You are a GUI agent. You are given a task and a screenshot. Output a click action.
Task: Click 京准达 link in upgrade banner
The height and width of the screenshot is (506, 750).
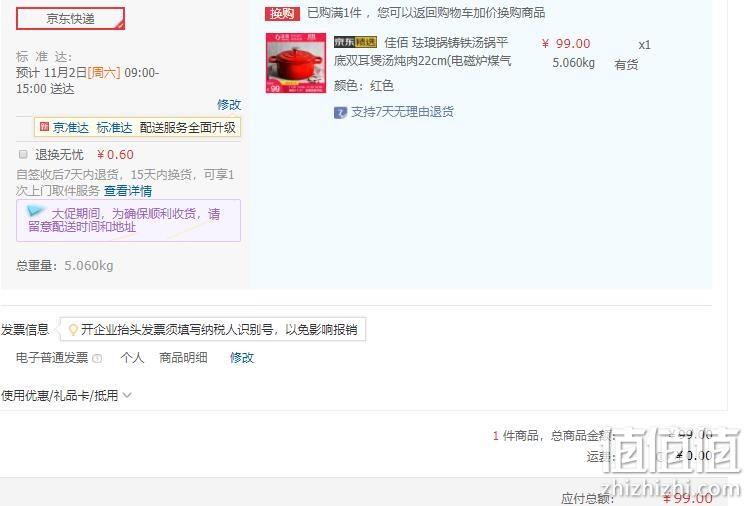click(71, 128)
